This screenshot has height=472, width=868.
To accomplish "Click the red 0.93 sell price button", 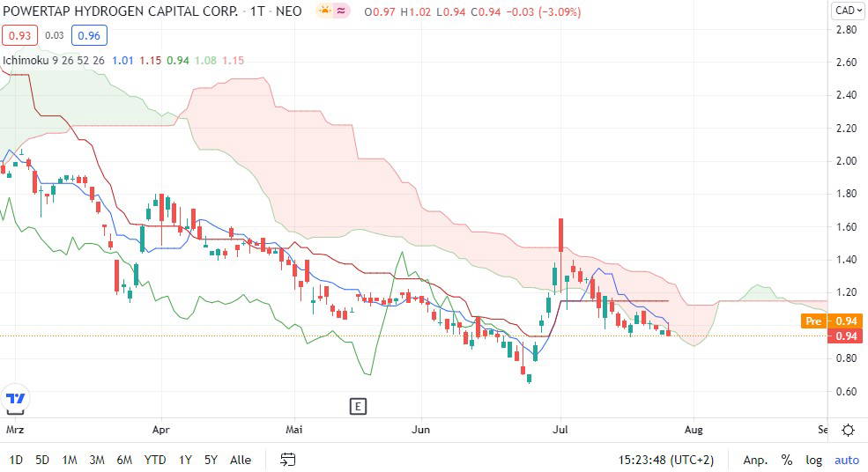I will click(20, 35).
